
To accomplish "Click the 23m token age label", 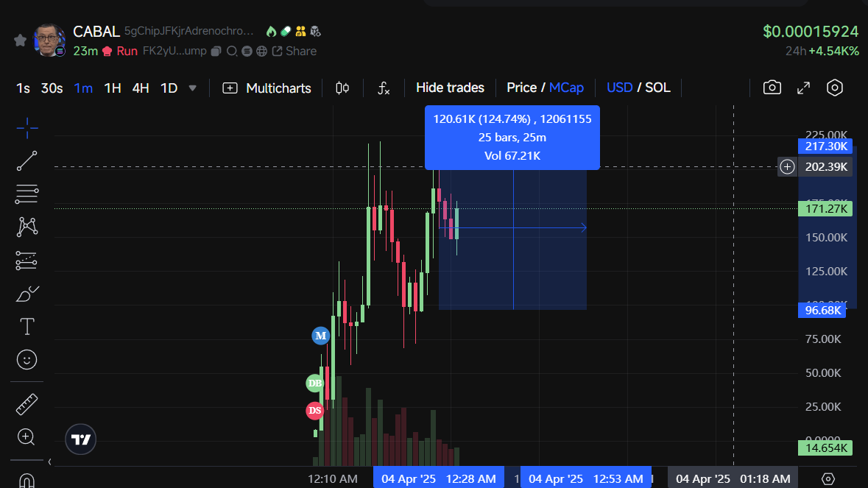I will [85, 51].
